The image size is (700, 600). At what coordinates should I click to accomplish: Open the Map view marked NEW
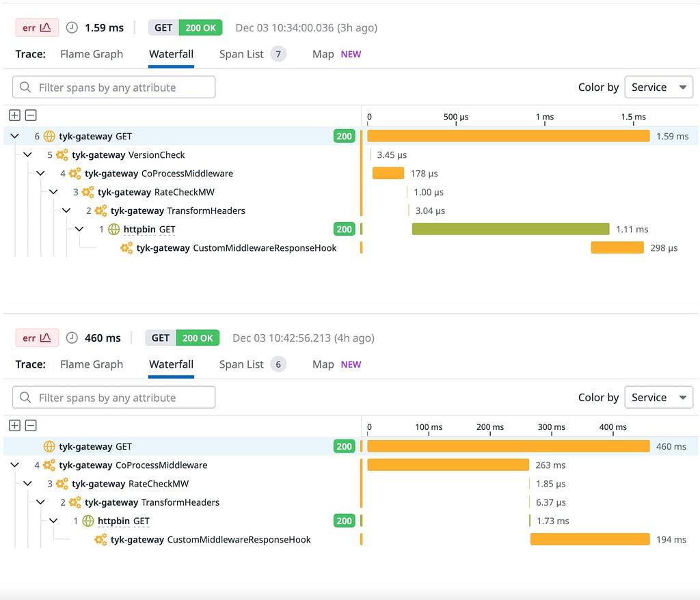pyautogui.click(x=322, y=54)
